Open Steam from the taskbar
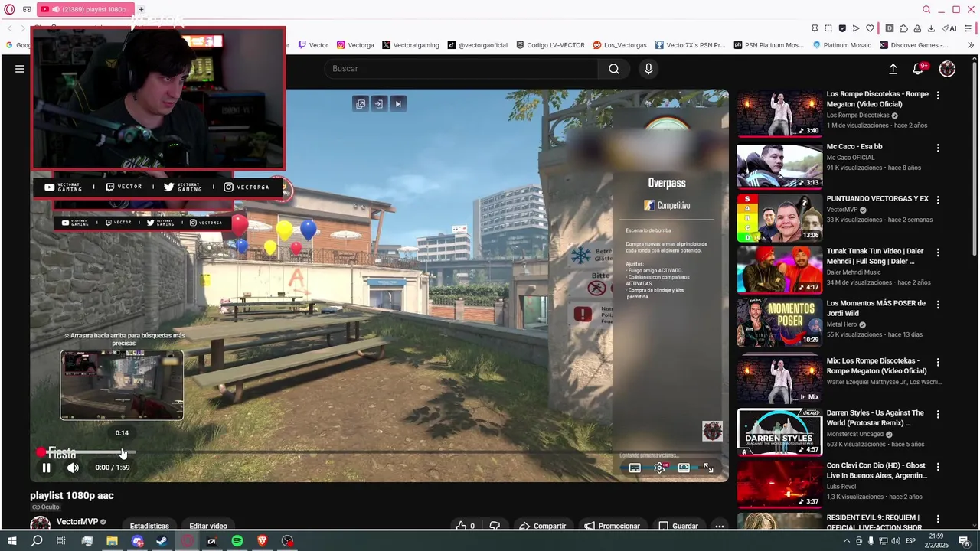 pos(162,541)
